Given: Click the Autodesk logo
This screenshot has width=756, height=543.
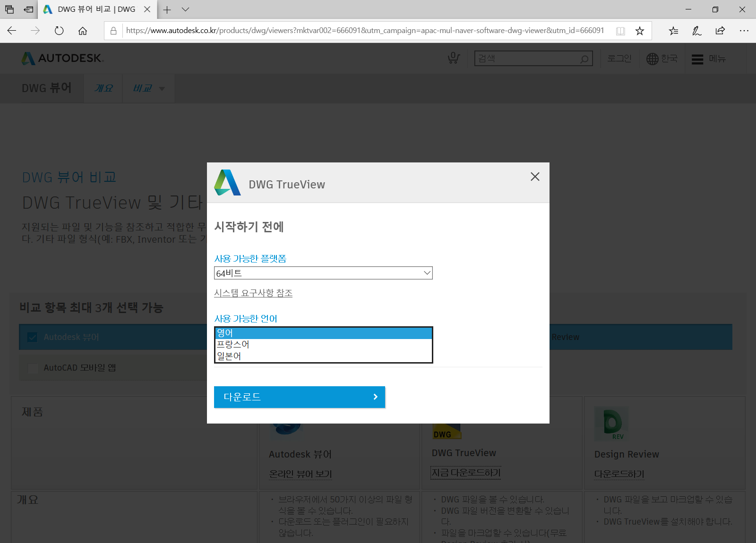Looking at the screenshot, I should point(61,58).
